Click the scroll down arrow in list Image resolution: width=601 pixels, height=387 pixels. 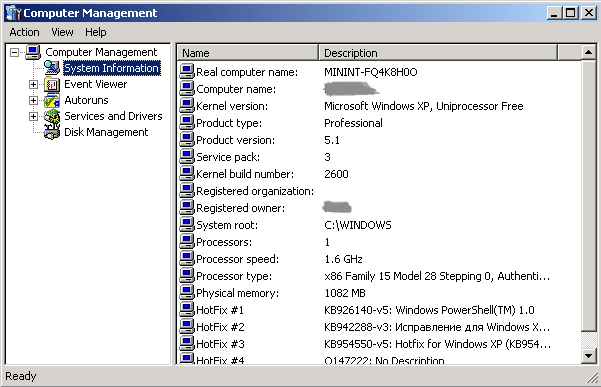(x=588, y=356)
